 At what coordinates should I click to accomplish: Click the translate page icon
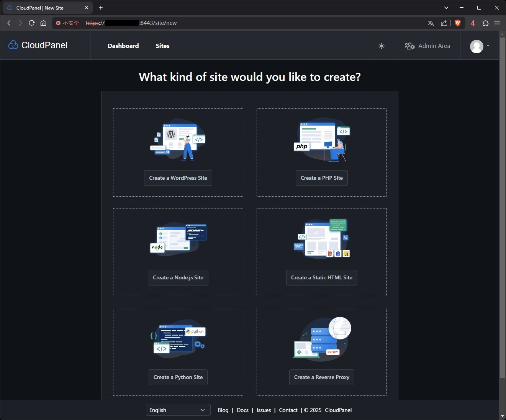point(431,23)
